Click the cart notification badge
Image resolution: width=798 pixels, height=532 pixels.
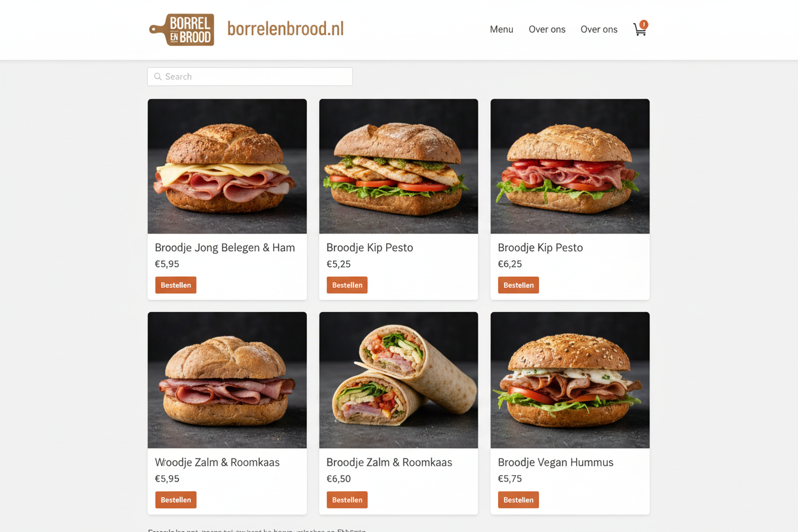(x=644, y=24)
